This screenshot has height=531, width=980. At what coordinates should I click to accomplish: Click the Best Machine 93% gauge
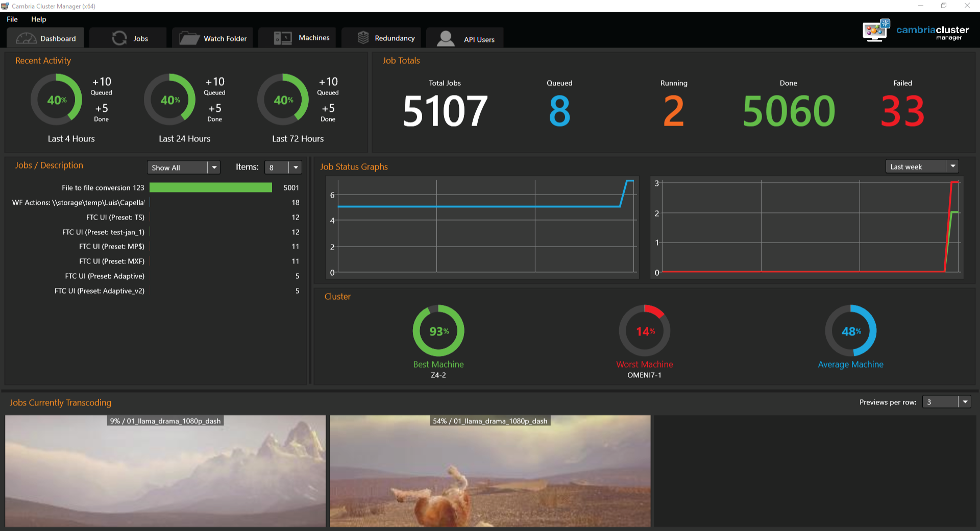coord(438,331)
